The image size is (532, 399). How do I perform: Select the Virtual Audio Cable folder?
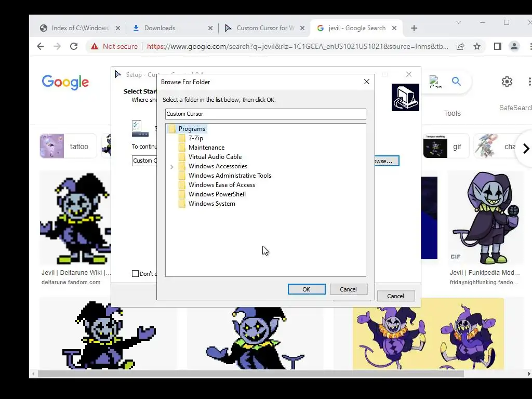[215, 157]
